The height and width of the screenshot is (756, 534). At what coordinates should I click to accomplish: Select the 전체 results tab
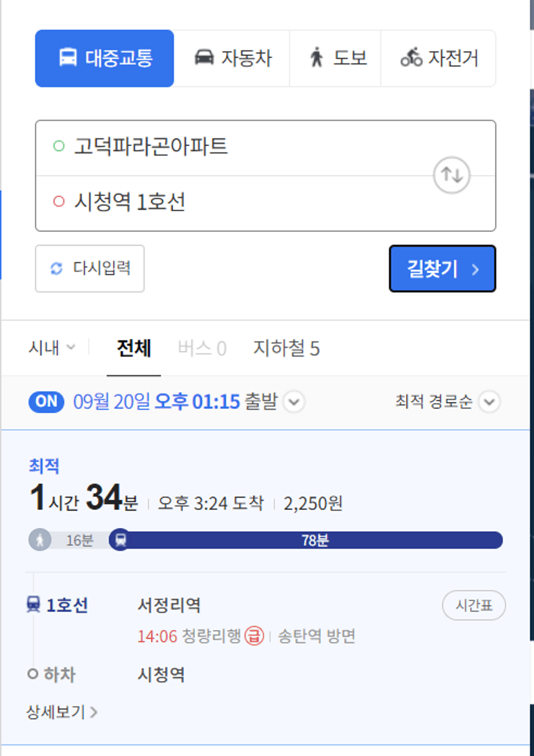[134, 348]
